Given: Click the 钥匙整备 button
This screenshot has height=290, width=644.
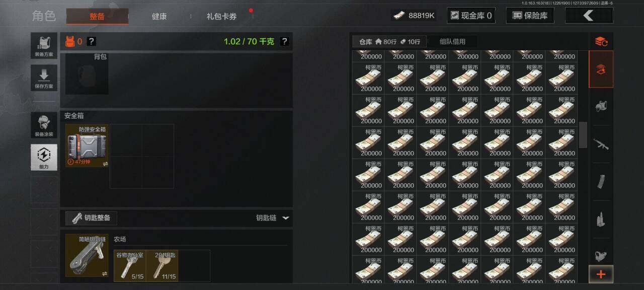Looking at the screenshot, I should coord(92,218).
